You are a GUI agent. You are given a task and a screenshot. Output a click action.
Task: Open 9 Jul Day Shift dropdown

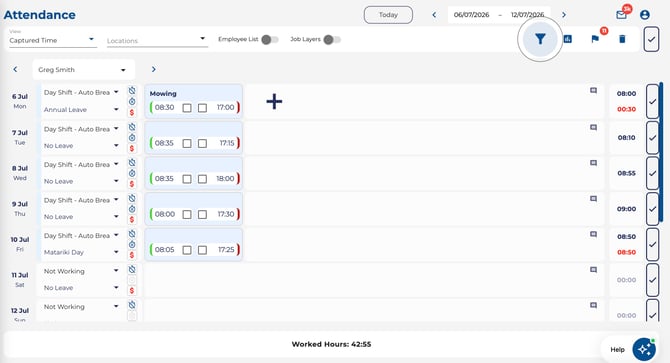81,200
